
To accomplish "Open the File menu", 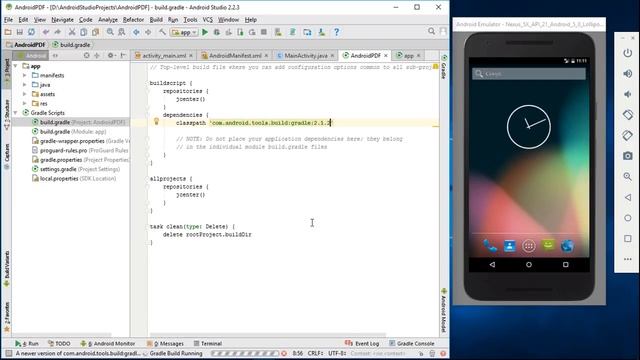I will coord(8,20).
